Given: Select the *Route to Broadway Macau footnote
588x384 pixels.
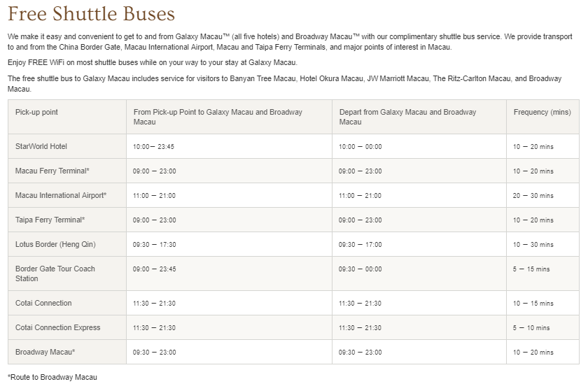Looking at the screenshot, I should pyautogui.click(x=52, y=377).
